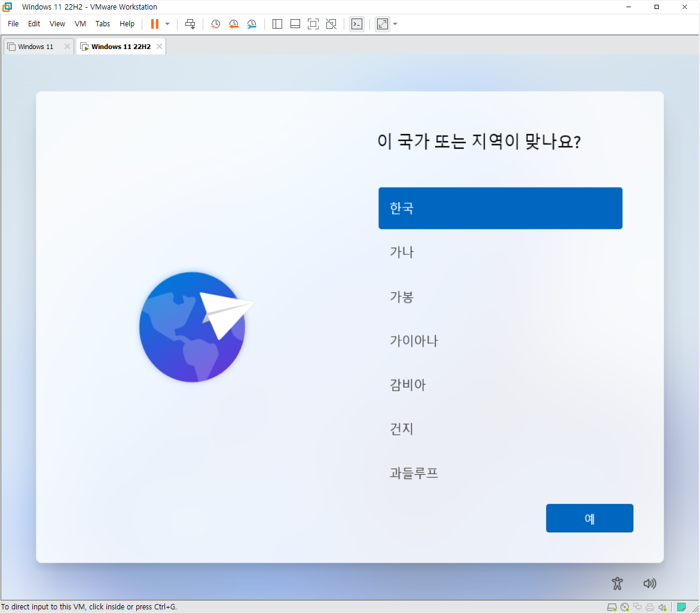Viewport: 700px width, 613px height.
Task: Toggle the thumbnail bar icon
Action: [295, 24]
